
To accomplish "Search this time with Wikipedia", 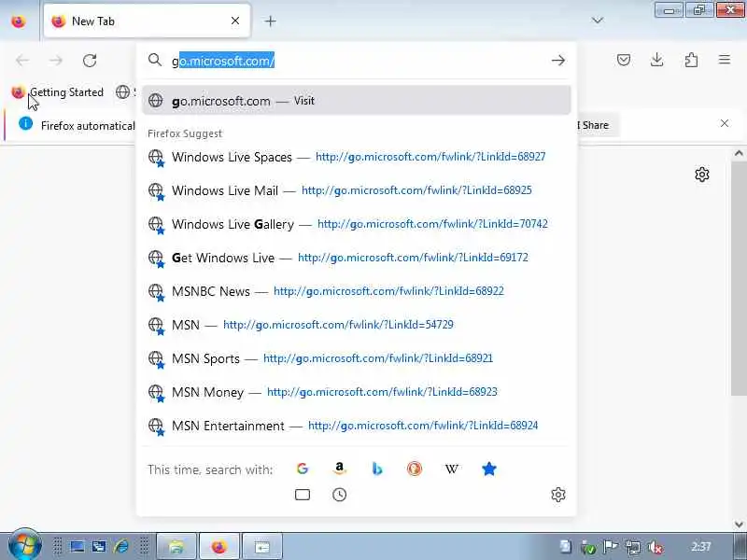I will pos(452,469).
